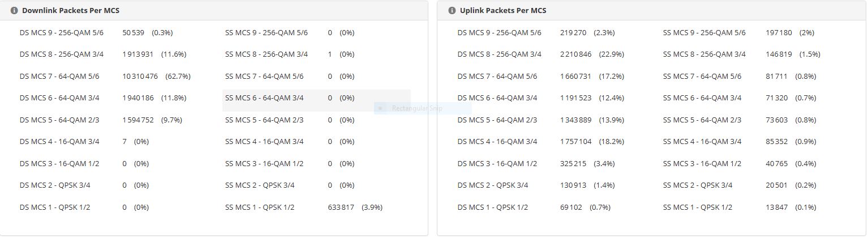Click the Uplink Packets Per MCS info icon
The width and height of the screenshot is (868, 237).
(x=452, y=11)
